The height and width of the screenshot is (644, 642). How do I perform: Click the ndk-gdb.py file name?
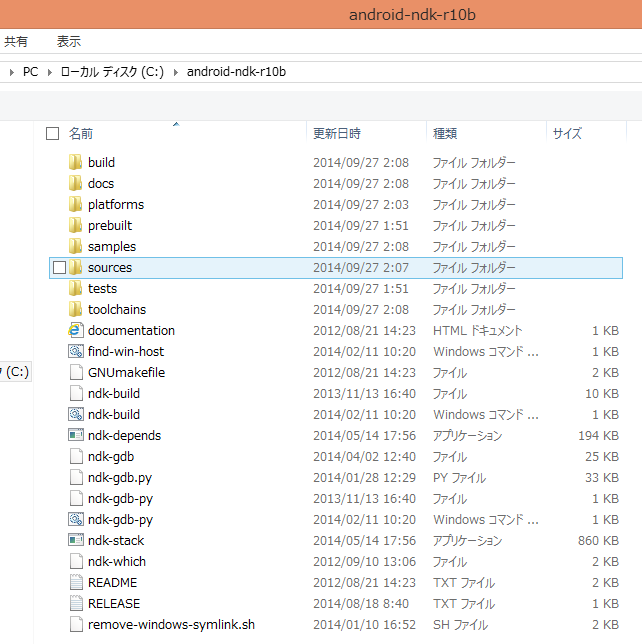click(x=120, y=478)
